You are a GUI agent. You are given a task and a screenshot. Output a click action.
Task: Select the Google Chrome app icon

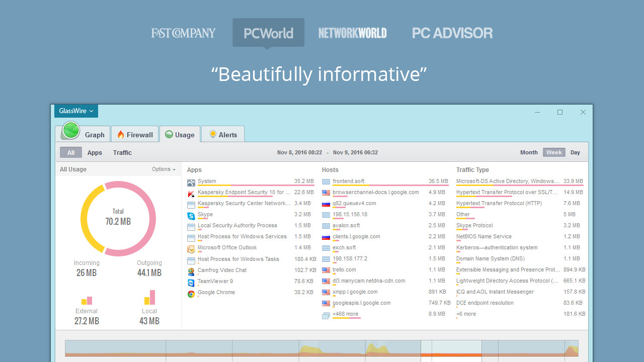pyautogui.click(x=191, y=292)
